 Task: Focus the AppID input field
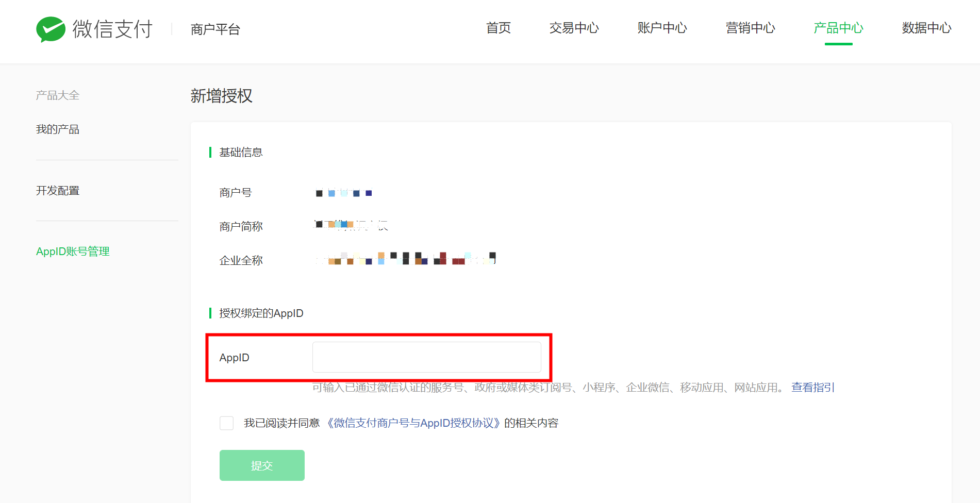pos(427,357)
